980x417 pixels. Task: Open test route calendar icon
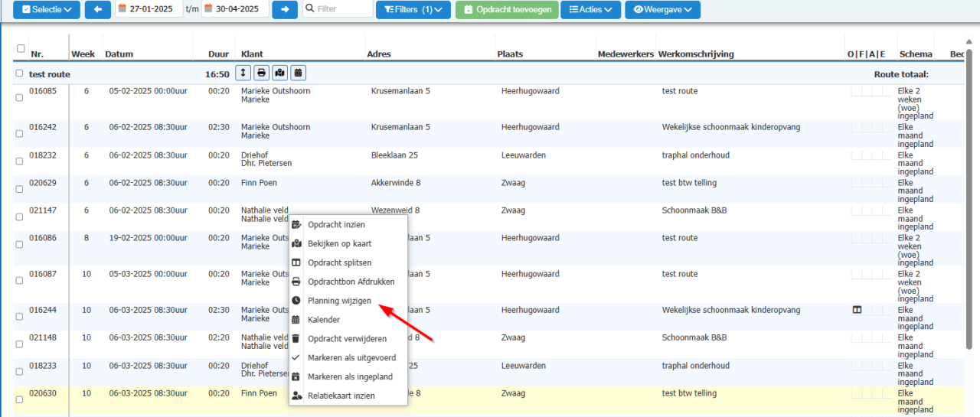[298, 73]
